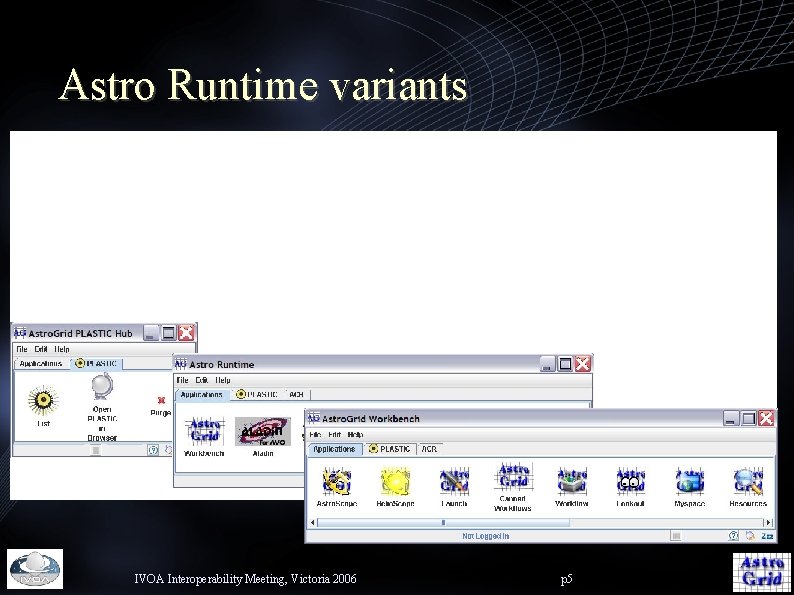Maximize the Astro Runtime window
This screenshot has width=794, height=595.
(x=565, y=364)
